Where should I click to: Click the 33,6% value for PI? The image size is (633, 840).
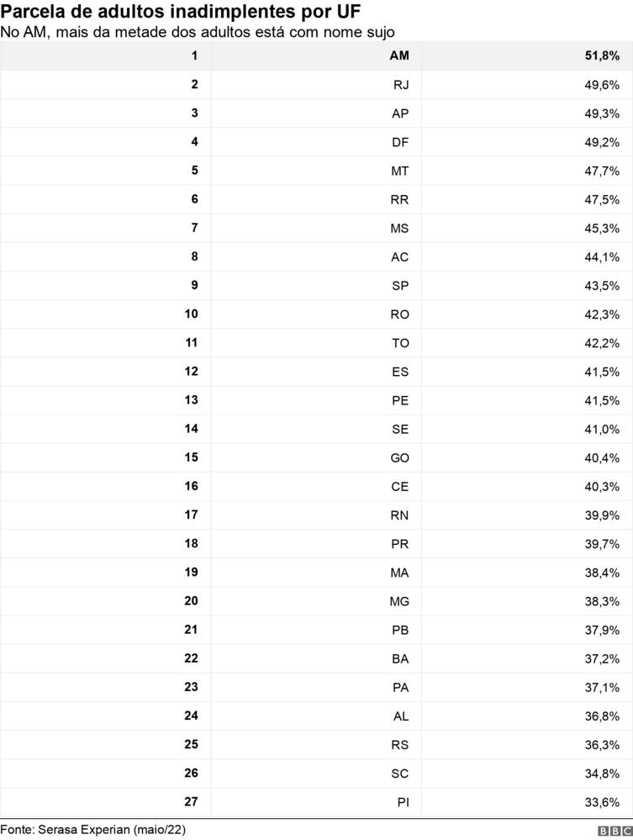(603, 801)
